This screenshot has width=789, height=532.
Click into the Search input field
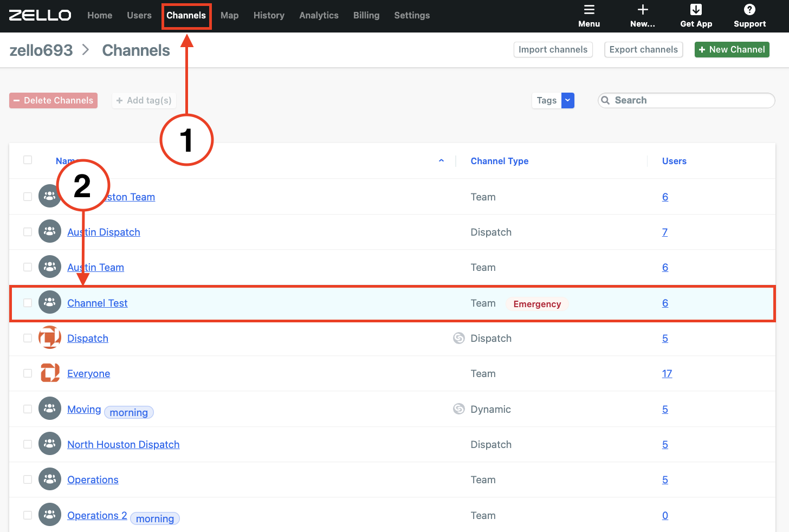tap(687, 100)
